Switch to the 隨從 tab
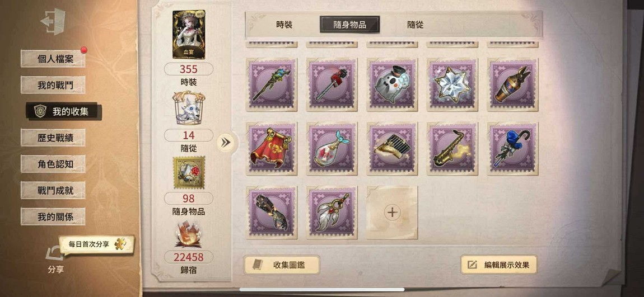This screenshot has height=297, width=644. click(415, 25)
